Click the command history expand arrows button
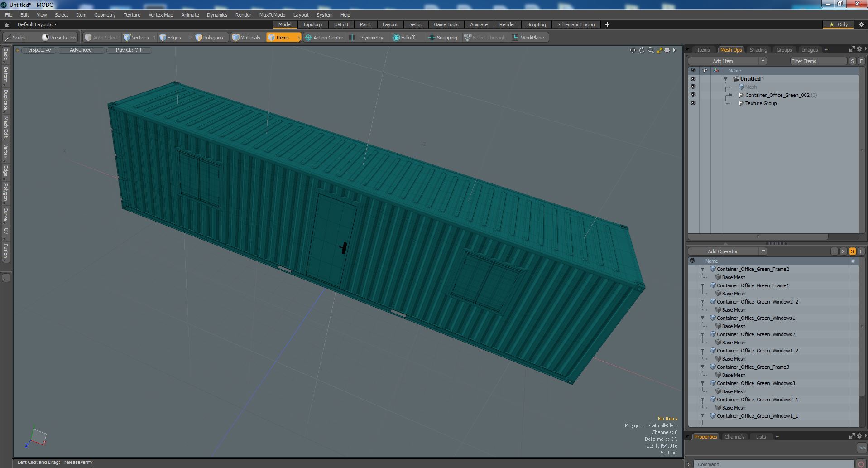 (862, 448)
